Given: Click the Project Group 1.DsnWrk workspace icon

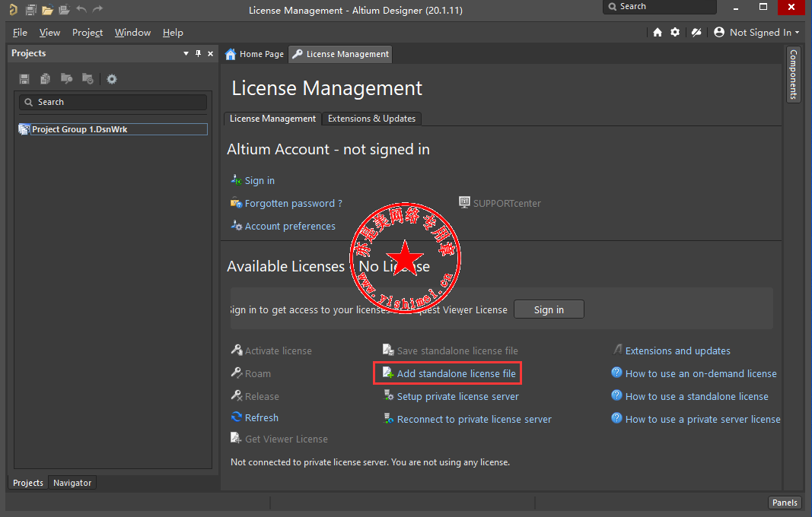Looking at the screenshot, I should [x=24, y=129].
